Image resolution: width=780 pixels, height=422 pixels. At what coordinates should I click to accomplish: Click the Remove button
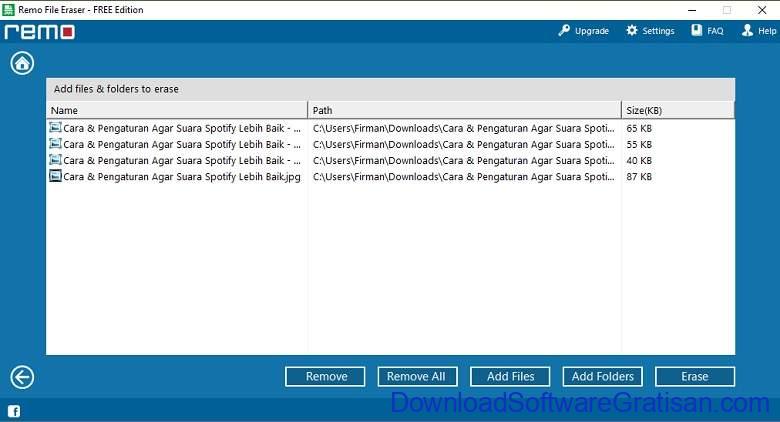(325, 377)
